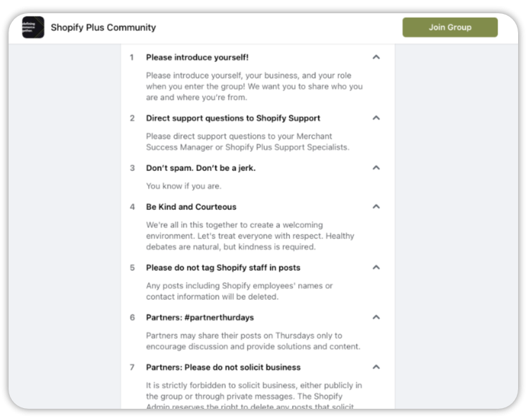530x420 pixels.
Task: Click 'Partners: Please do not solicit business' heading
Action: pyautogui.click(x=223, y=367)
